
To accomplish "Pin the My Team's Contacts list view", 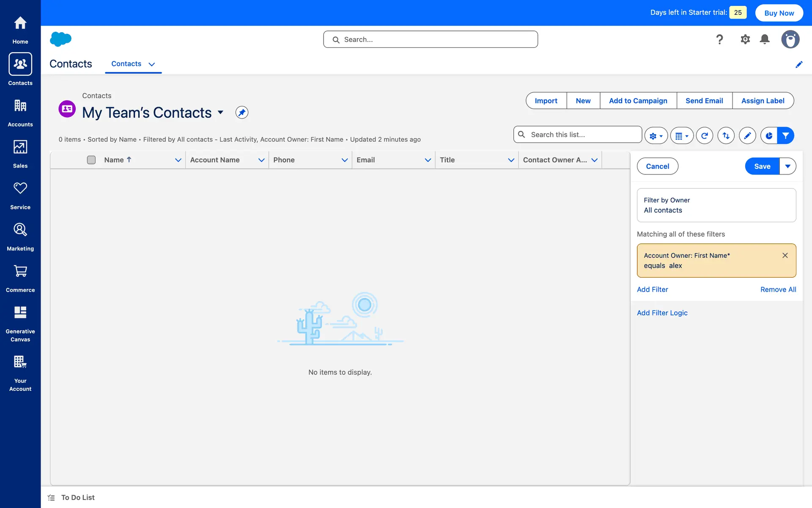I will click(x=241, y=113).
